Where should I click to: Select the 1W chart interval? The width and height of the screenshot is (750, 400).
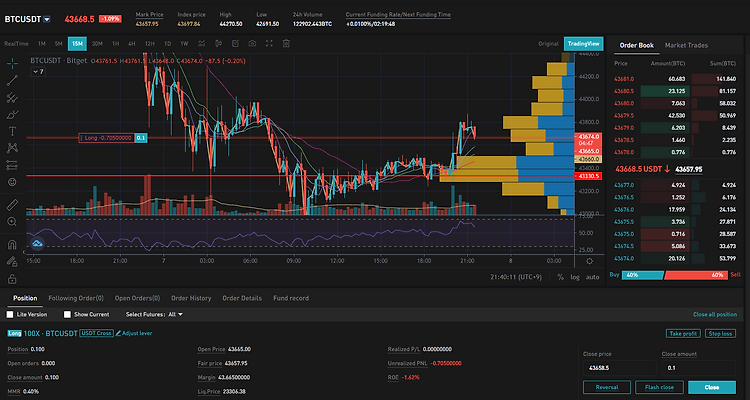pos(184,44)
